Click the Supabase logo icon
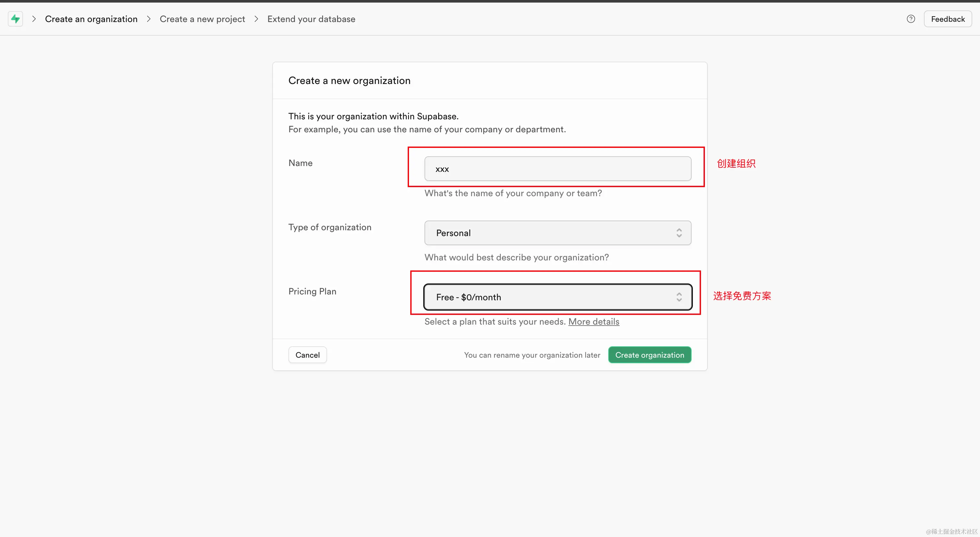 15,19
